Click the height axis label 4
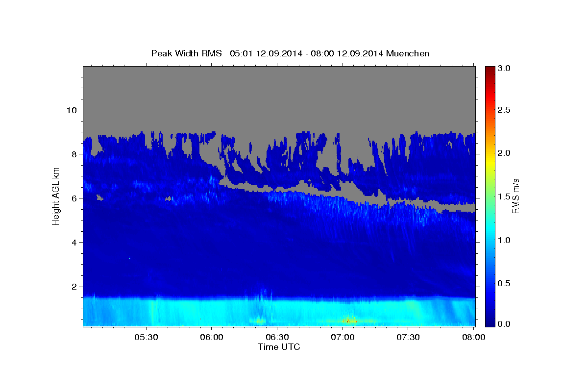 (x=73, y=242)
